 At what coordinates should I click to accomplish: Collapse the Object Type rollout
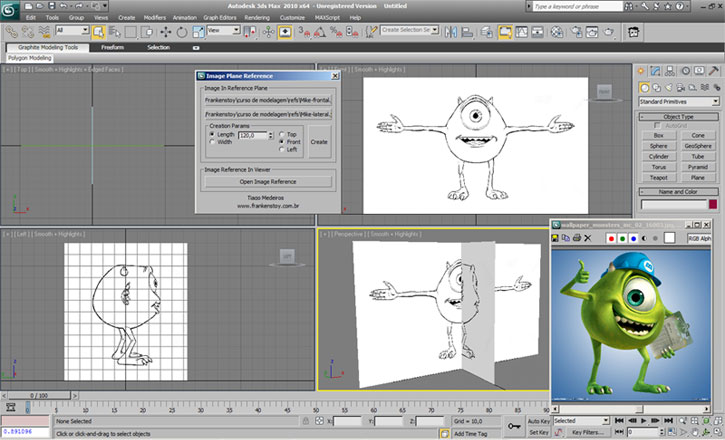[679, 116]
